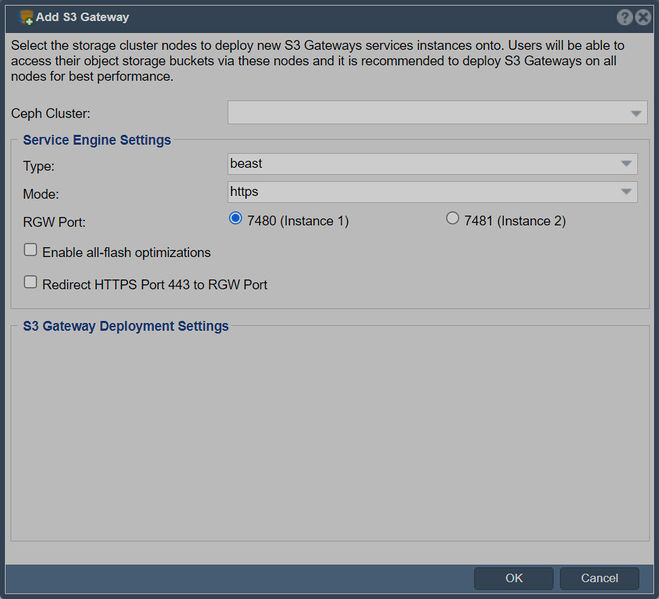The image size is (659, 599).
Task: Click the Service Engine Settings heading
Action: [97, 140]
